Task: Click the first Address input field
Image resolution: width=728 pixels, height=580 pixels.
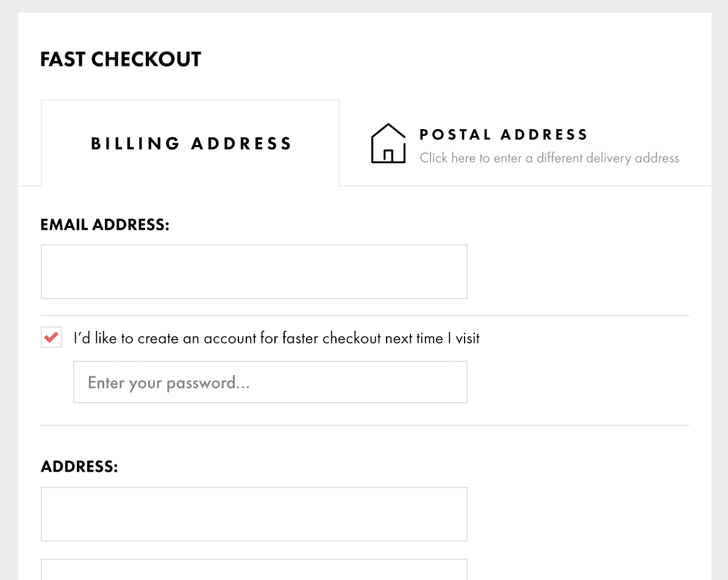Action: [x=254, y=514]
